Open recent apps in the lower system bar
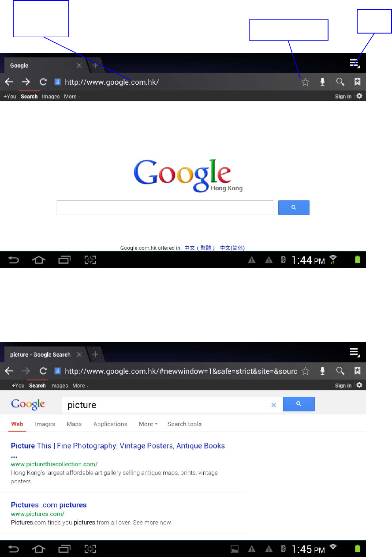The image size is (392, 557). click(x=64, y=549)
